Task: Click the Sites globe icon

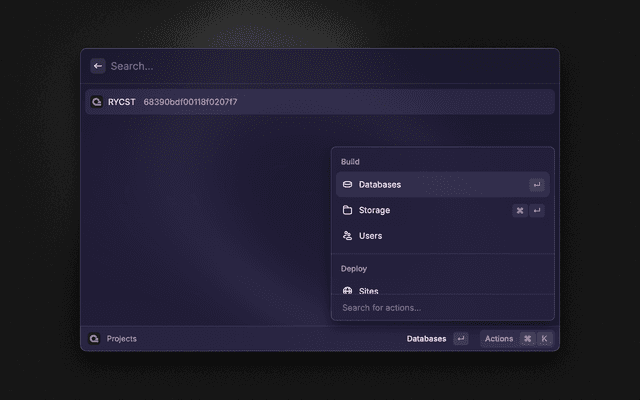Action: pos(347,290)
